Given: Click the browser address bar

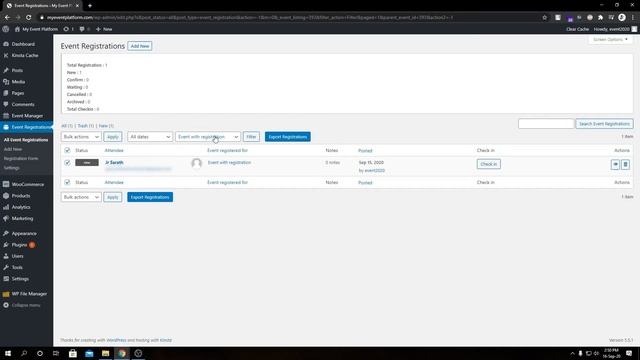Looking at the screenshot, I should tap(286, 18).
